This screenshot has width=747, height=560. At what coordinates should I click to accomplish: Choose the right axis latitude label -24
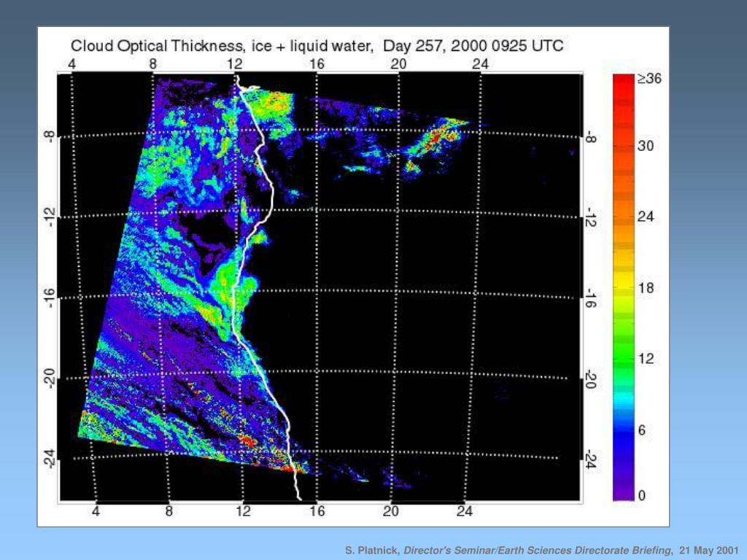589,459
